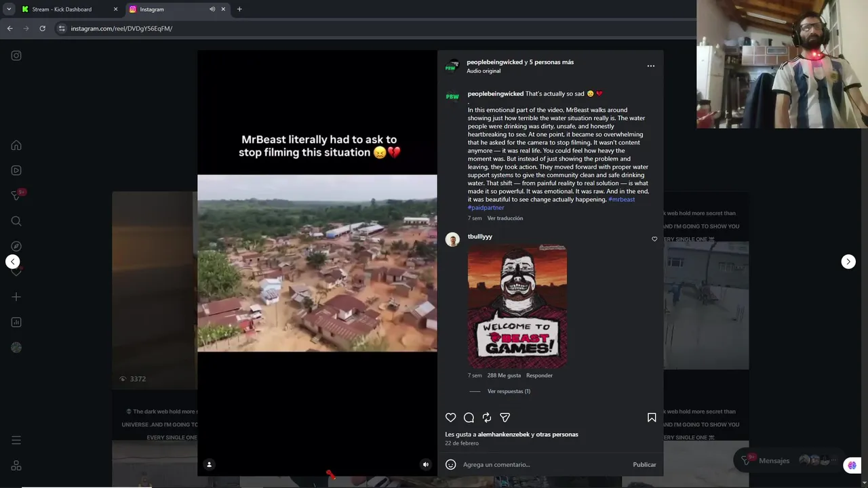Image resolution: width=868 pixels, height=488 pixels.
Task: Like tbulllyyy's comment heart
Action: click(x=654, y=239)
